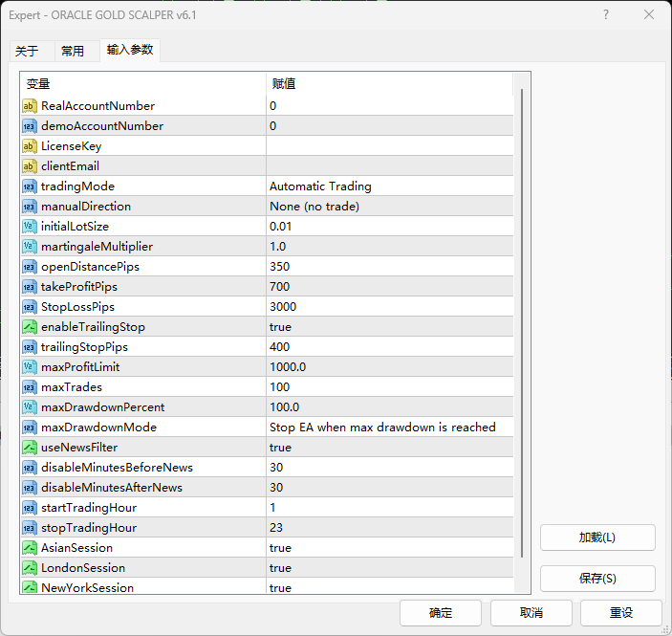Click the double icon beside maxProfitLimit

click(29, 367)
